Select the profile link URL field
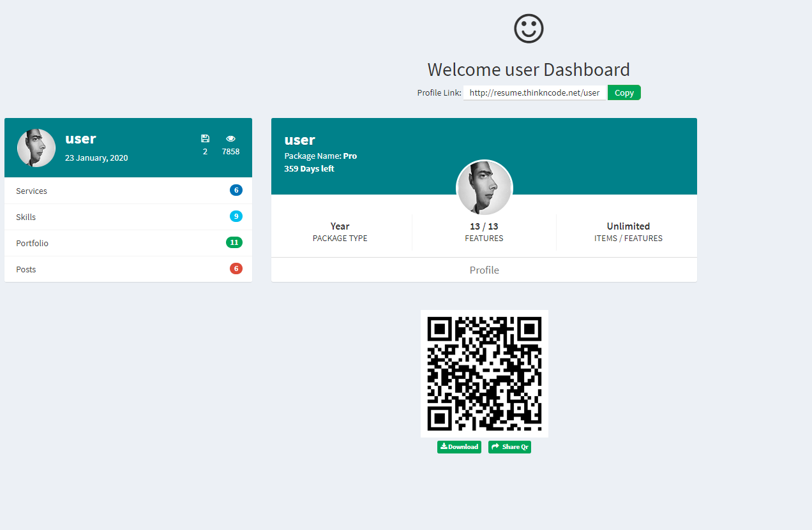 click(x=534, y=92)
